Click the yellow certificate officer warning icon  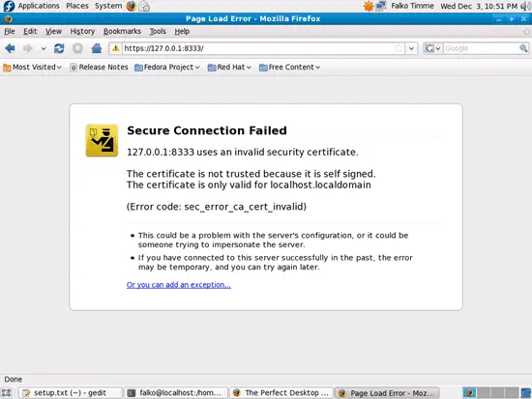tap(102, 140)
